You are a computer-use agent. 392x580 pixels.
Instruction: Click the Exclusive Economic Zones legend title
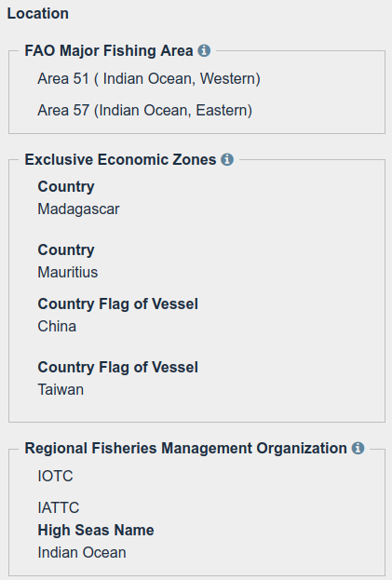point(120,160)
